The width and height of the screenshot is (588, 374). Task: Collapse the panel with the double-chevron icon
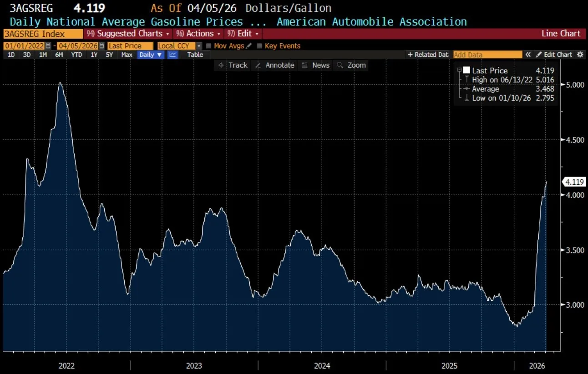pyautogui.click(x=528, y=55)
